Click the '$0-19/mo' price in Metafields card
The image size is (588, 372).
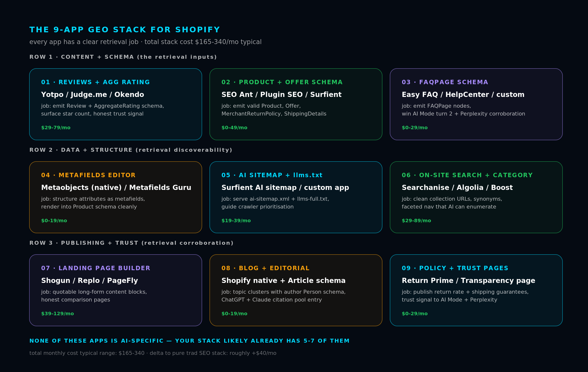54,221
